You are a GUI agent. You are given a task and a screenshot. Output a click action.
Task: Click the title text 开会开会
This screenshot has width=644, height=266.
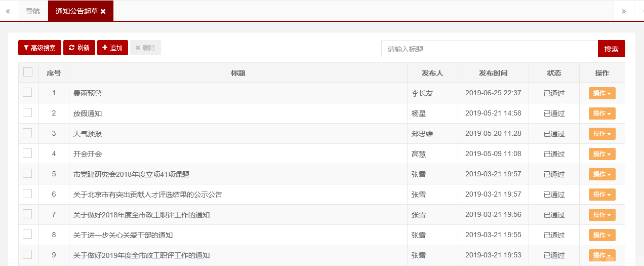click(x=88, y=154)
